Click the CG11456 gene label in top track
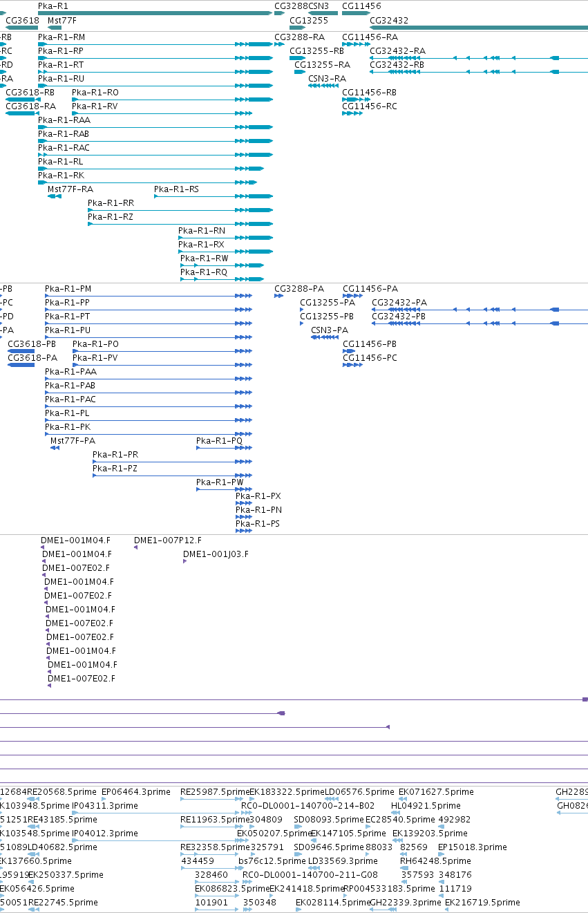Image resolution: width=588 pixels, height=913 pixels. (361, 6)
